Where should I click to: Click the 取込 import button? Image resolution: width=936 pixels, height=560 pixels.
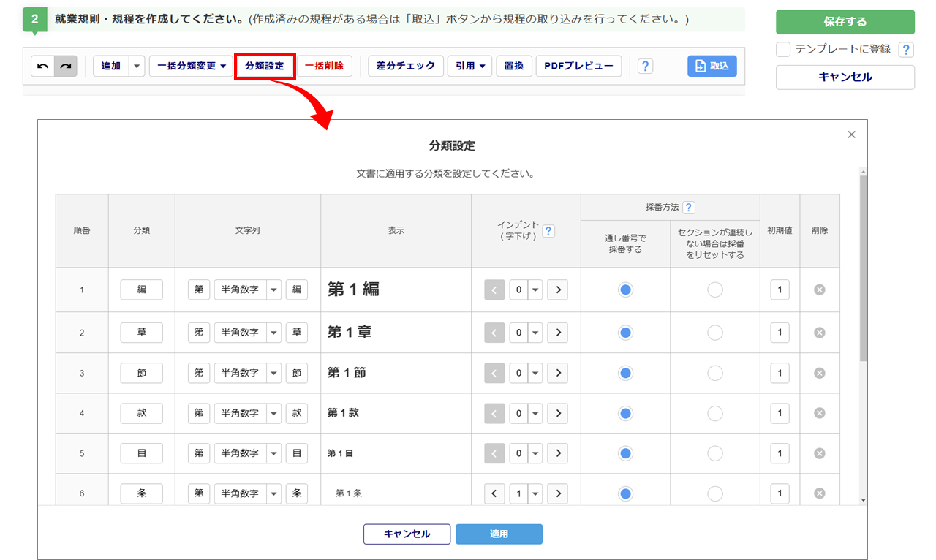712,66
